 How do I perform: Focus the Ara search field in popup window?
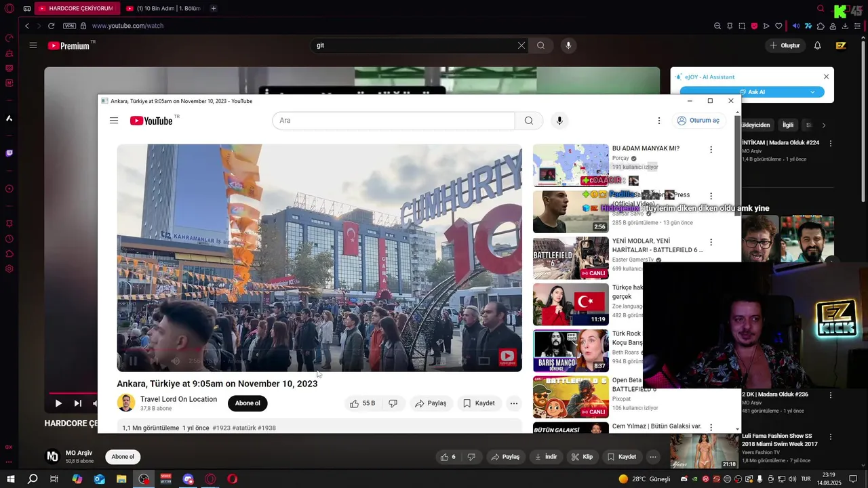tap(393, 121)
